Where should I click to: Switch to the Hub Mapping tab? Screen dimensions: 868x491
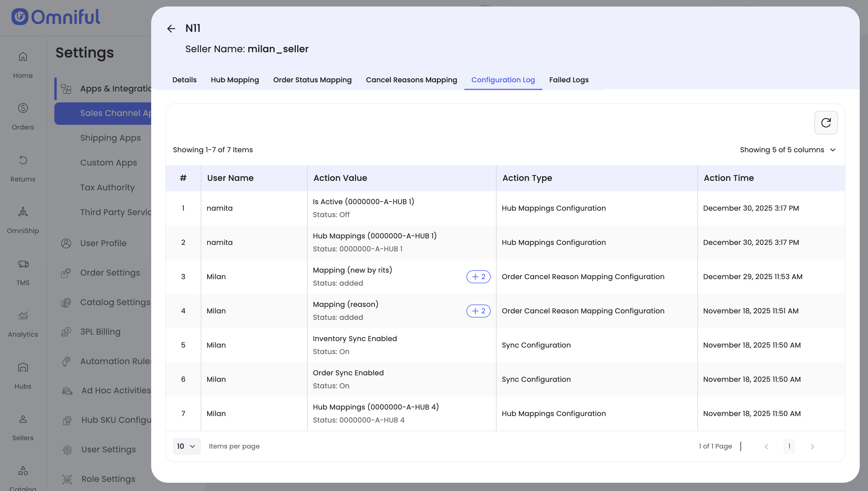[235, 80]
